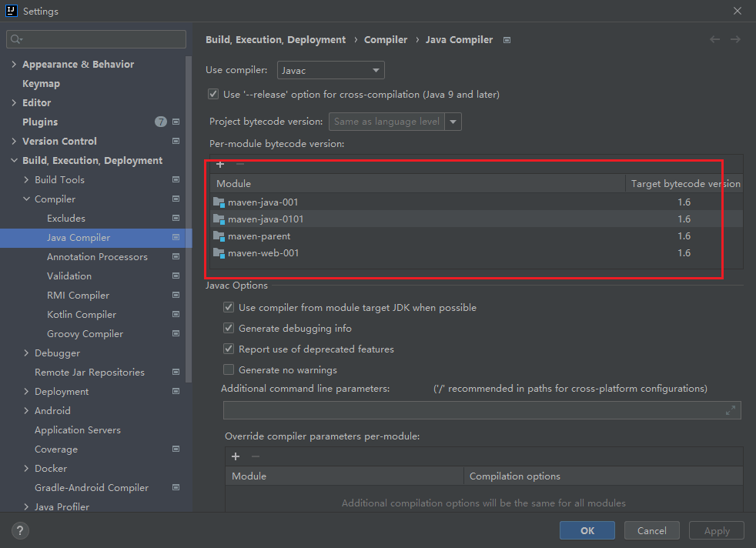Uncheck Generate debugging info
756x548 pixels.
(x=229, y=328)
